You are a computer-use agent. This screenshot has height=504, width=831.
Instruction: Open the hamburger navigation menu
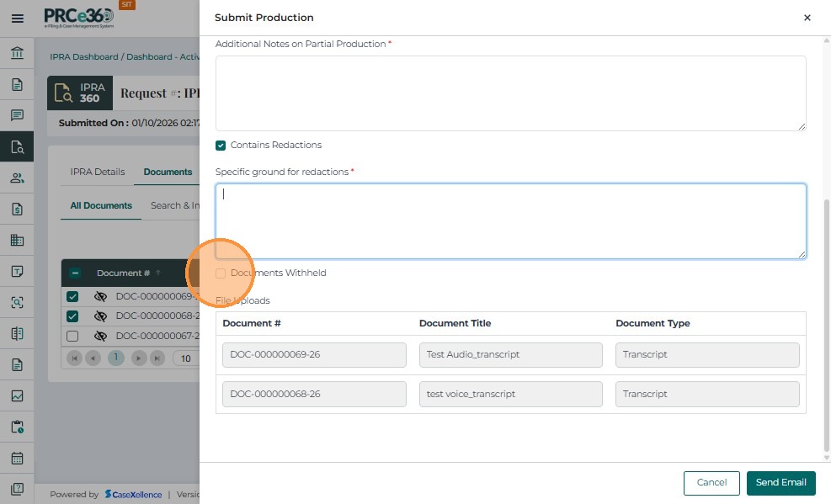17,19
